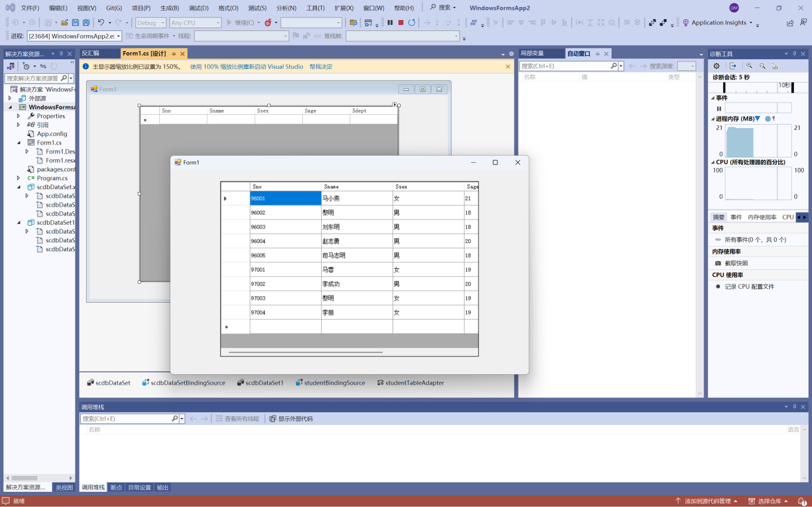Open diagnostic tools settings gear
The width and height of the screenshot is (812, 507).
click(x=716, y=66)
